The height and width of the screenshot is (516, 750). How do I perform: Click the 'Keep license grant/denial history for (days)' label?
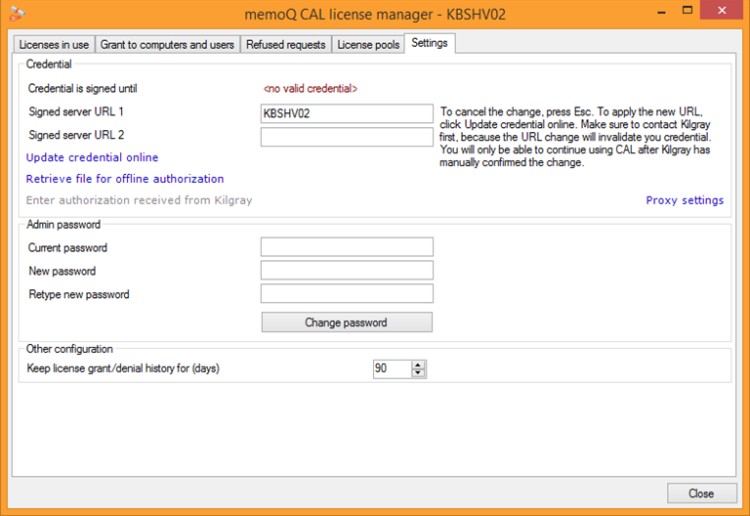(123, 369)
